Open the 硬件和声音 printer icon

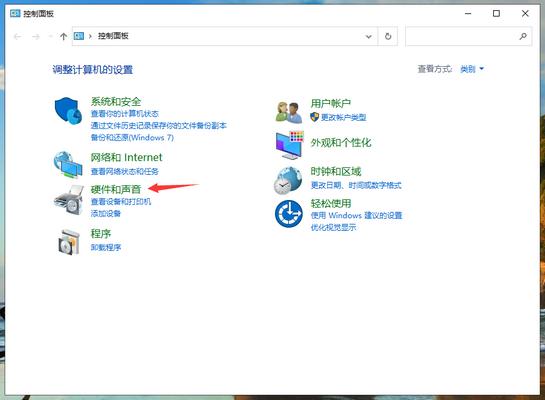pos(69,200)
